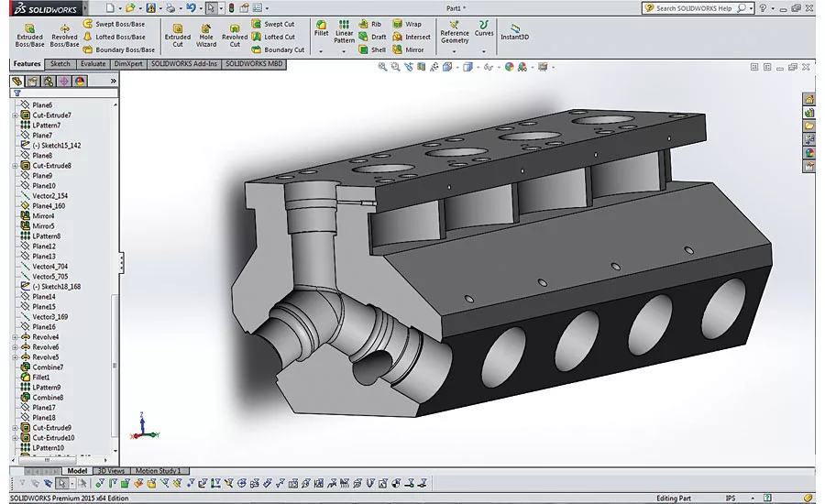Viewport: 825px width, 504px height.
Task: Open the PropertyManager tab icon
Action: pyautogui.click(x=33, y=81)
